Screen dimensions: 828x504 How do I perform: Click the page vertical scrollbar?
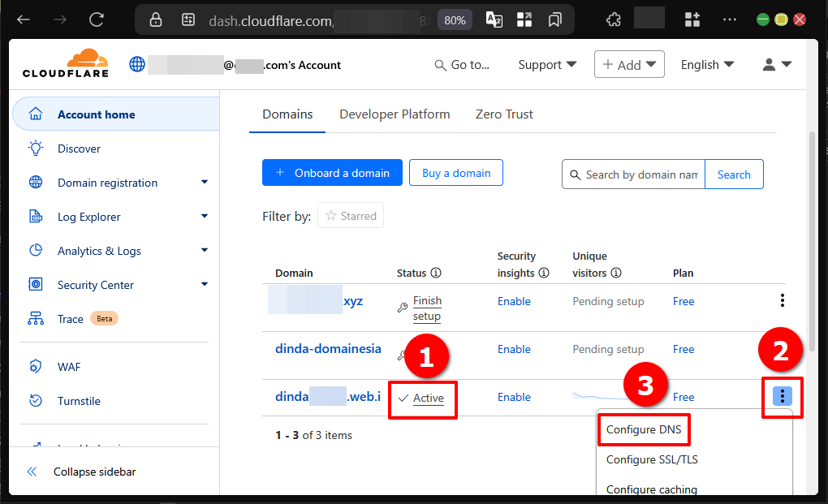812,240
